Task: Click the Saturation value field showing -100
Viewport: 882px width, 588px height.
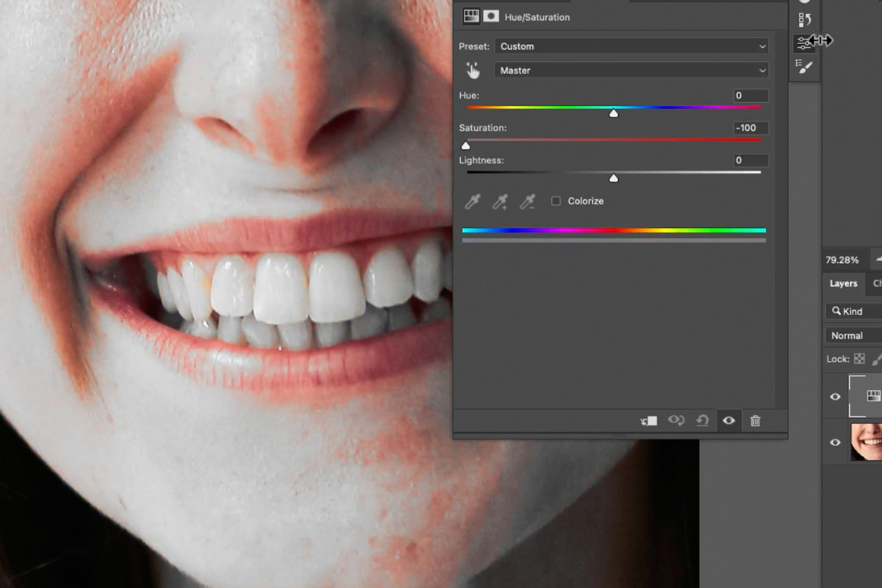Action: pos(749,127)
